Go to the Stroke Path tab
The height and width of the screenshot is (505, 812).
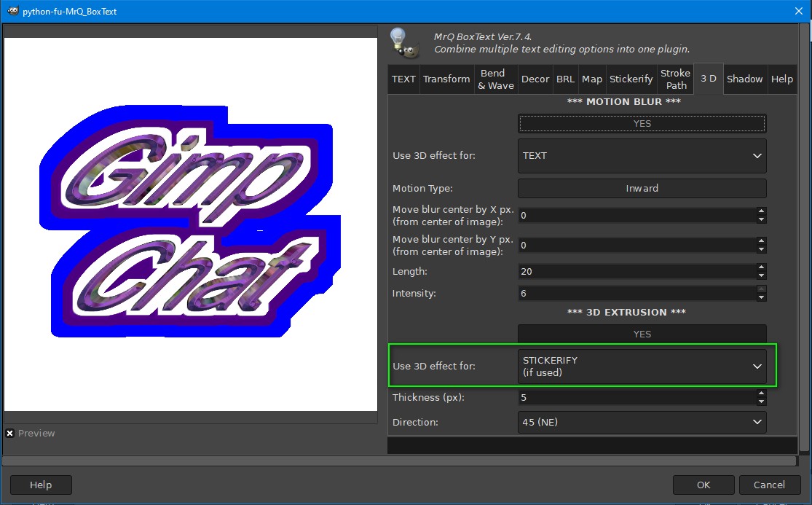(x=676, y=79)
